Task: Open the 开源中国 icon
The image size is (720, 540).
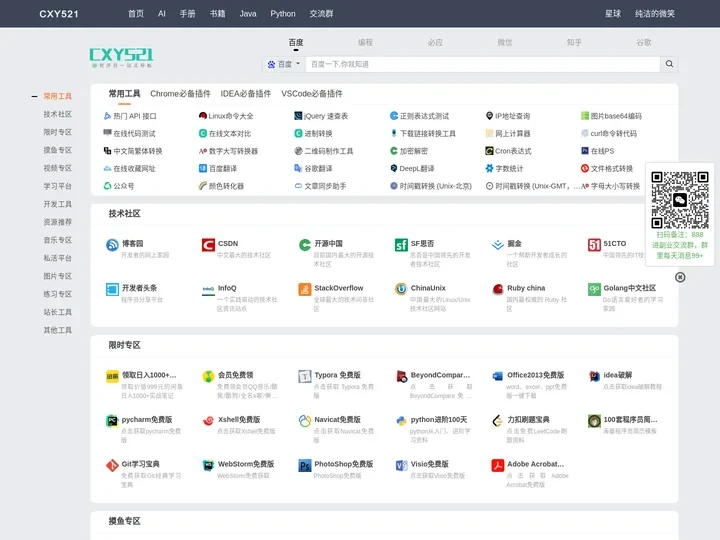Action: click(305, 245)
